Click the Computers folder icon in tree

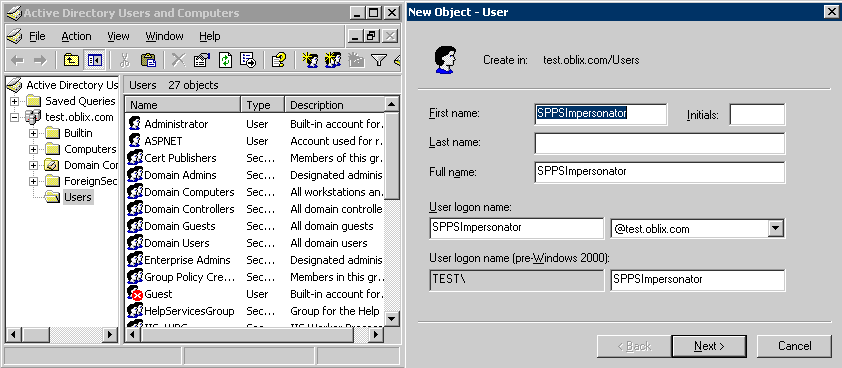[52, 149]
